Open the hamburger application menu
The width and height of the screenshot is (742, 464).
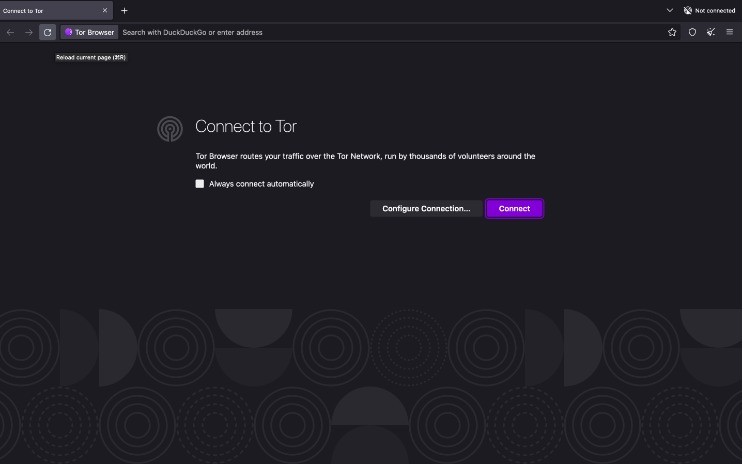click(730, 32)
